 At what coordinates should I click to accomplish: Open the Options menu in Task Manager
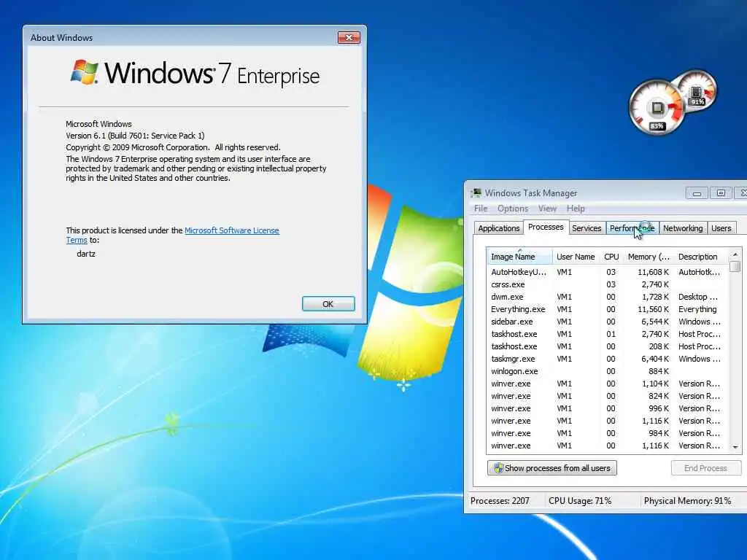pyautogui.click(x=513, y=209)
